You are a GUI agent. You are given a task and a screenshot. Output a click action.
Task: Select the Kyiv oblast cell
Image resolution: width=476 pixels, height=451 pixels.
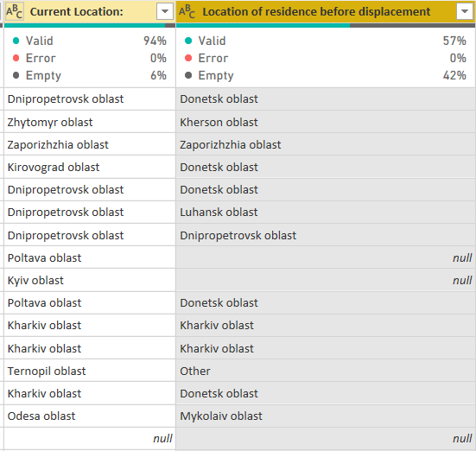(90, 280)
